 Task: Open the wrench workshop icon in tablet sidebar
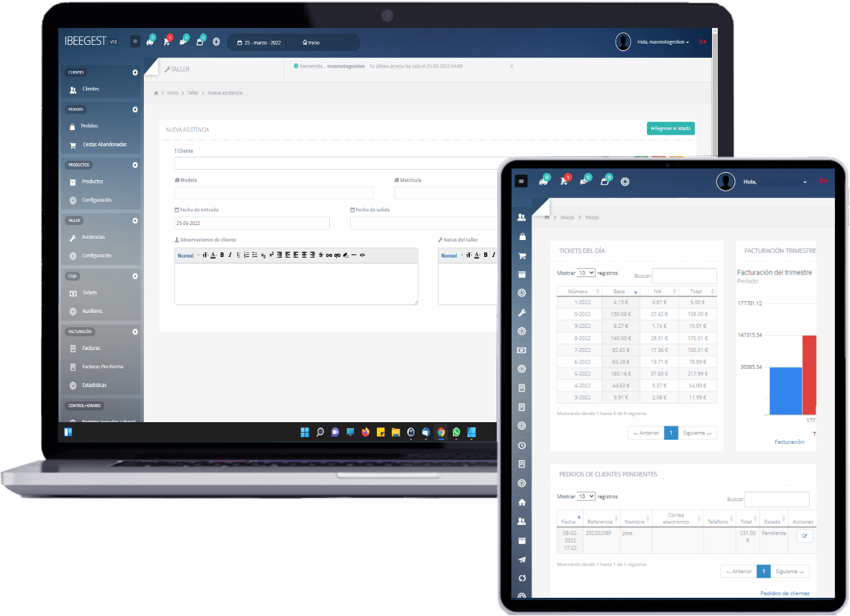(x=521, y=313)
